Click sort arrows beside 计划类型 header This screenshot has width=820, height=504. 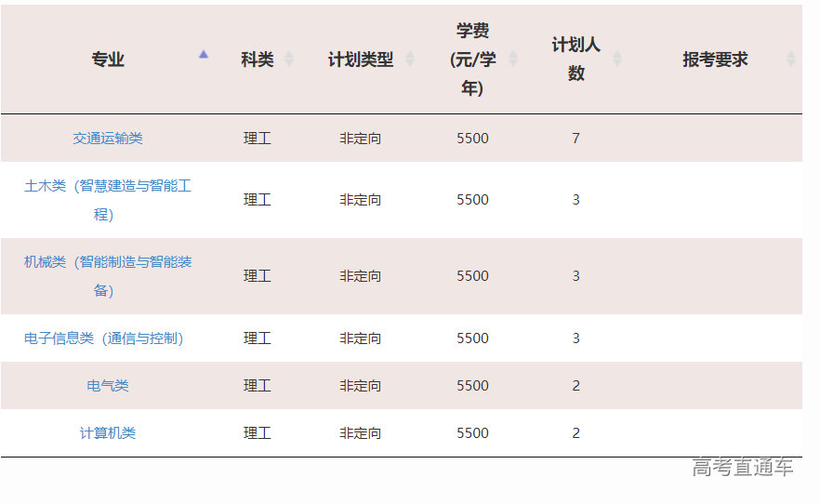[408, 60]
